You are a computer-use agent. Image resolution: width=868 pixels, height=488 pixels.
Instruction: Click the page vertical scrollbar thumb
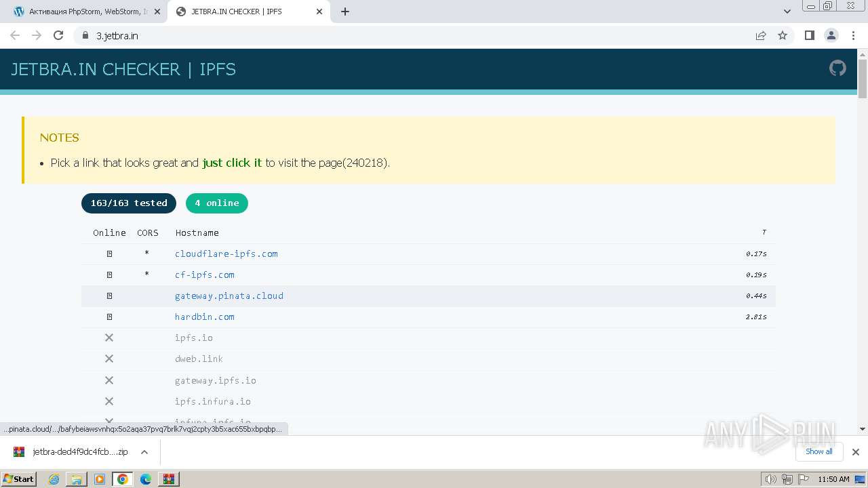(x=863, y=79)
